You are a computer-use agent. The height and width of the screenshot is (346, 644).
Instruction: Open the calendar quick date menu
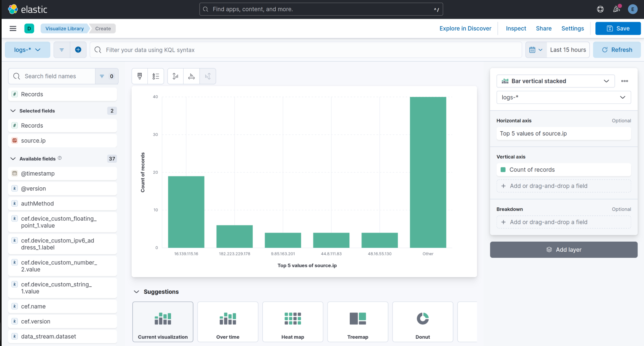coord(536,50)
